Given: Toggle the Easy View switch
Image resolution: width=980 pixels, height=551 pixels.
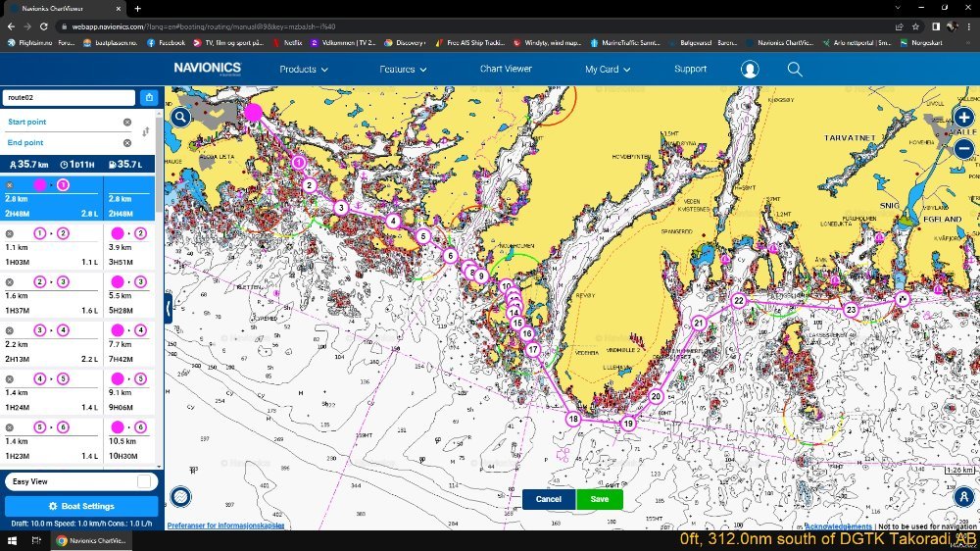Looking at the screenshot, I should coord(144,481).
